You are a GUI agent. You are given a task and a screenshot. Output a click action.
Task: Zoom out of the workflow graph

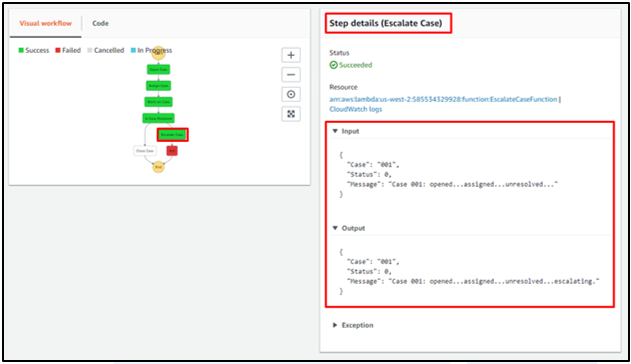coord(291,75)
